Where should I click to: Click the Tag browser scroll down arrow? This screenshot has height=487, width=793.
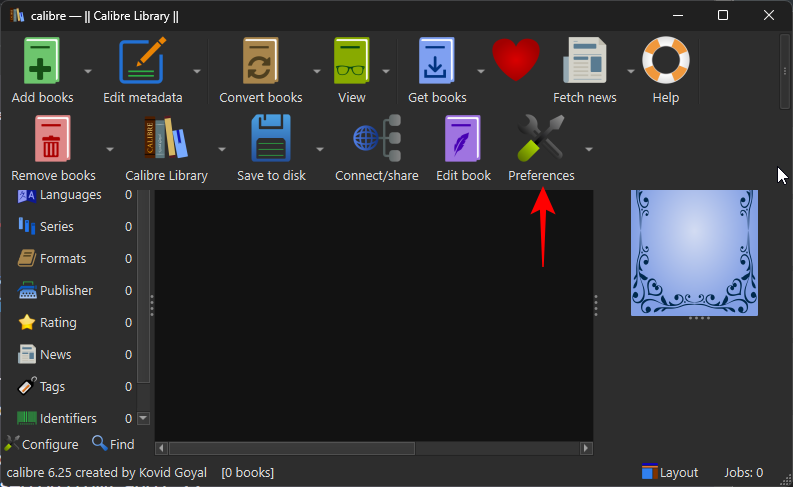point(144,418)
